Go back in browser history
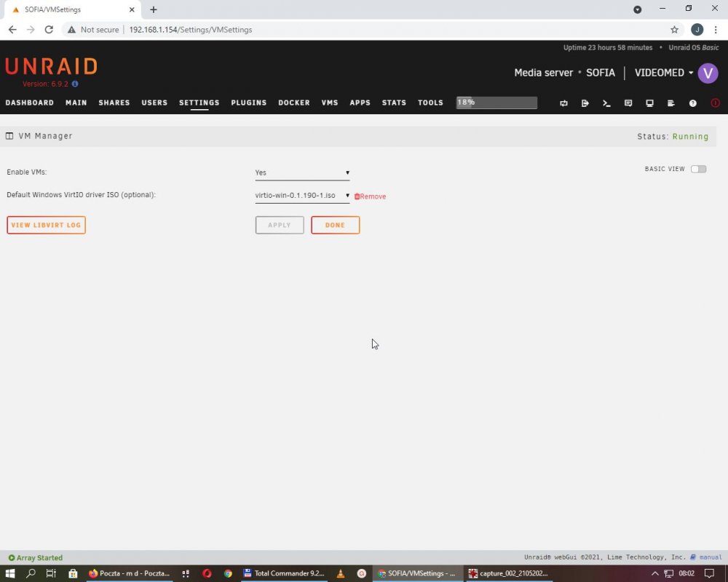This screenshot has height=582, width=728. click(12, 30)
